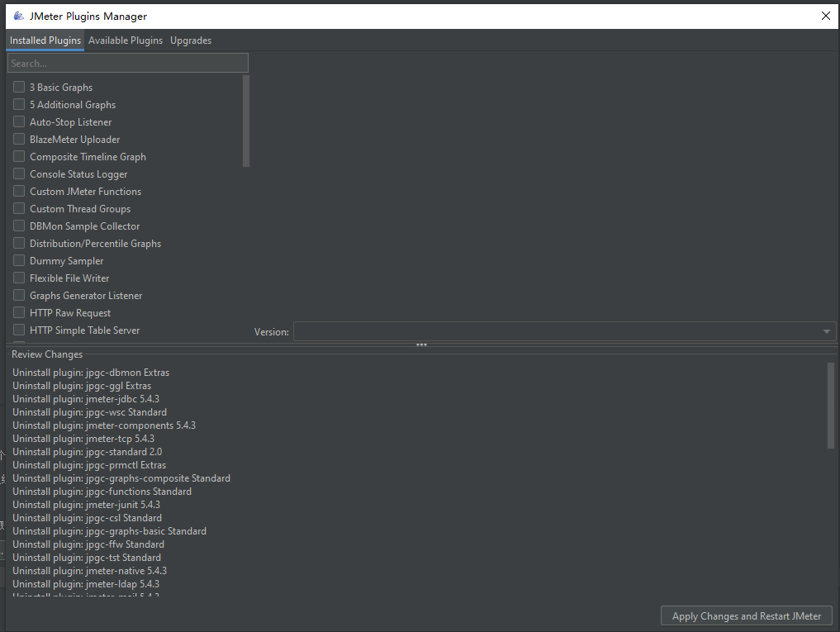The height and width of the screenshot is (632, 840).
Task: Click 'Uninstall plugin: jmeter-native 5.4.3' line
Action: click(x=89, y=571)
